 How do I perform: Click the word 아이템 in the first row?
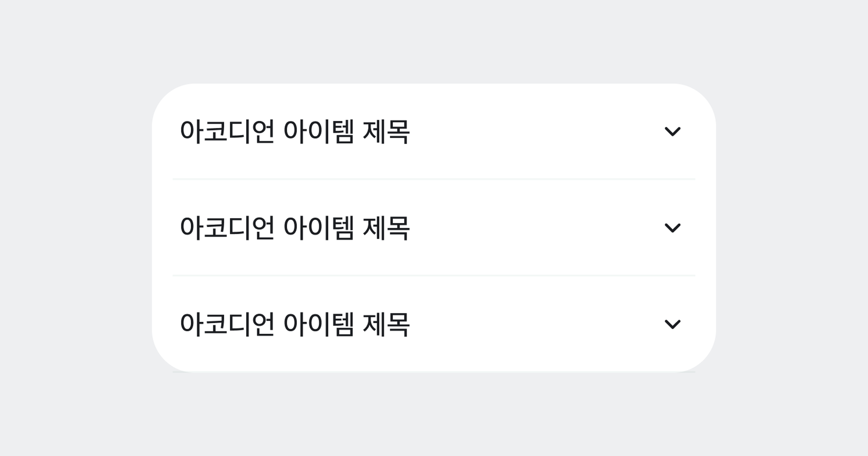pyautogui.click(x=319, y=132)
